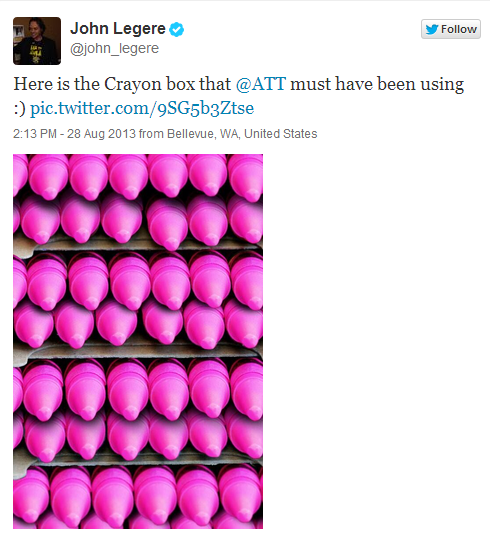Viewport: 490px width, 540px height.
Task: Click the Bellevue, WA, United States location
Action: click(242, 134)
